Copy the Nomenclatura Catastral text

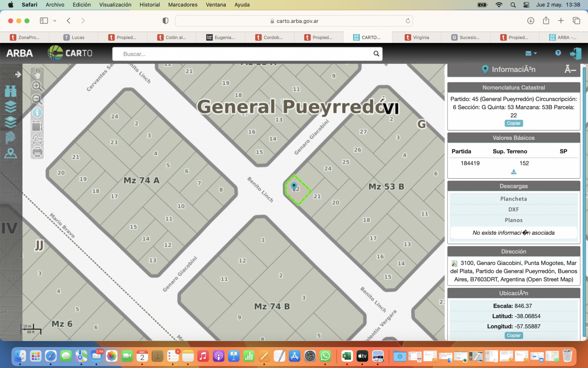click(513, 123)
